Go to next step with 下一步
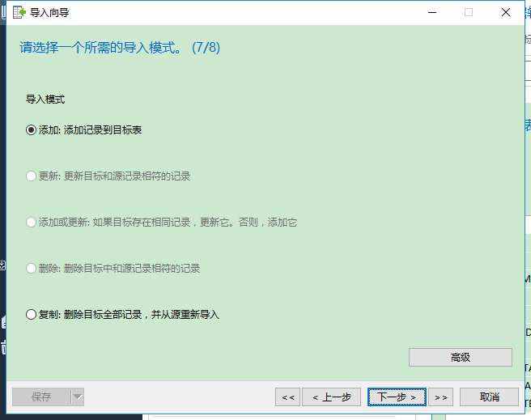Viewport: 531px width, 420px height. pos(397,397)
